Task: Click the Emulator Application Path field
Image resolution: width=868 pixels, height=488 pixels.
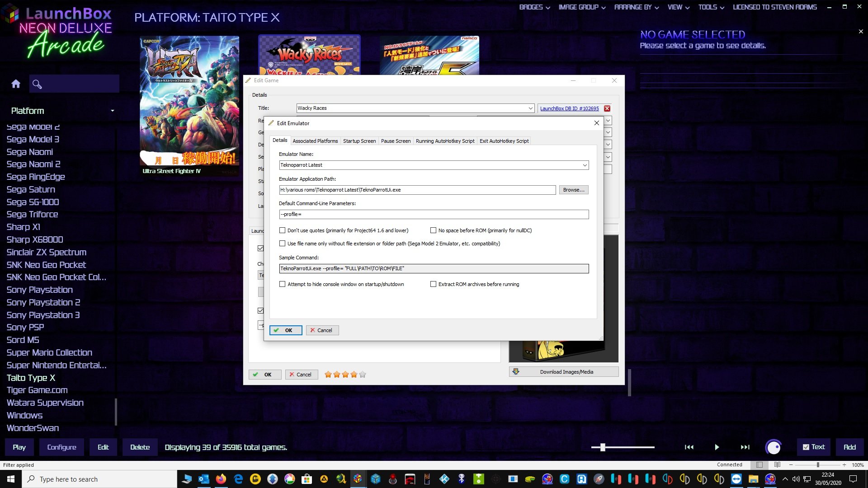Action: point(417,190)
